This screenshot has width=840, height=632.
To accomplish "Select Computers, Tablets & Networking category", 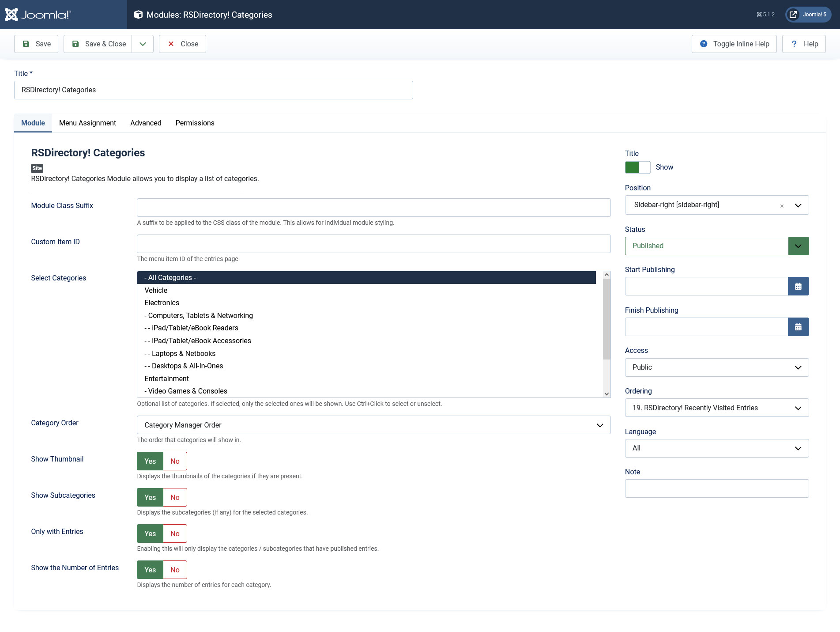I will point(366,315).
